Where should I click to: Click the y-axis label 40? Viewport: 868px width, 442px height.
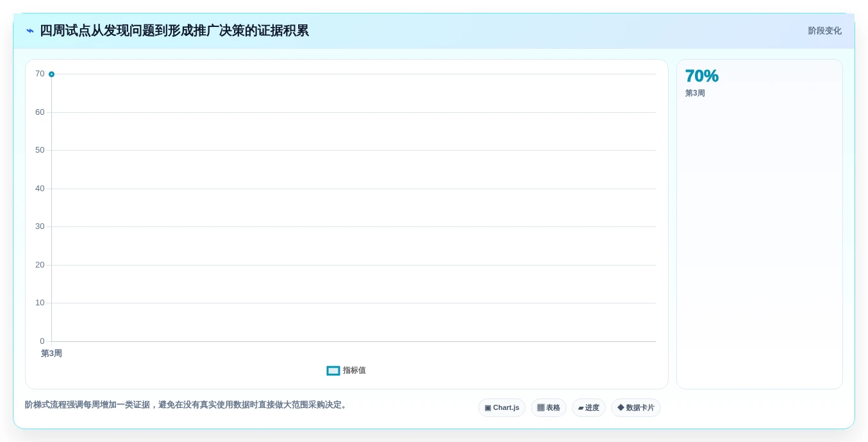(x=40, y=189)
